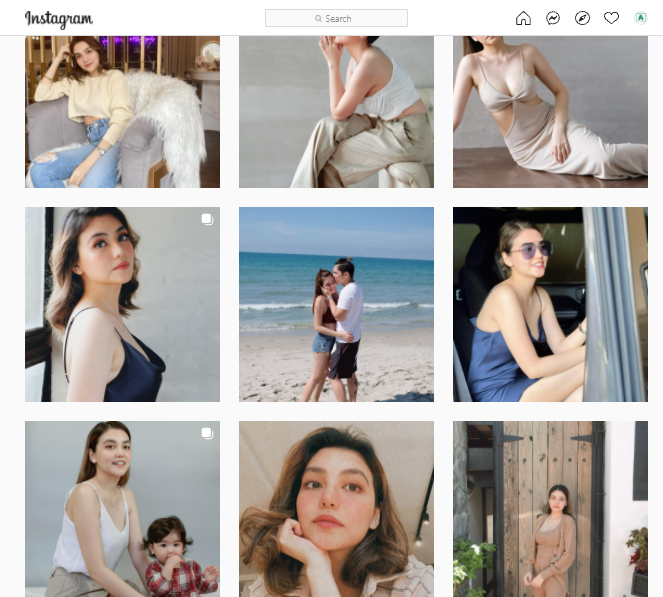Open post with yellow sweater on couch
This screenshot has width=663, height=597.
click(122, 112)
